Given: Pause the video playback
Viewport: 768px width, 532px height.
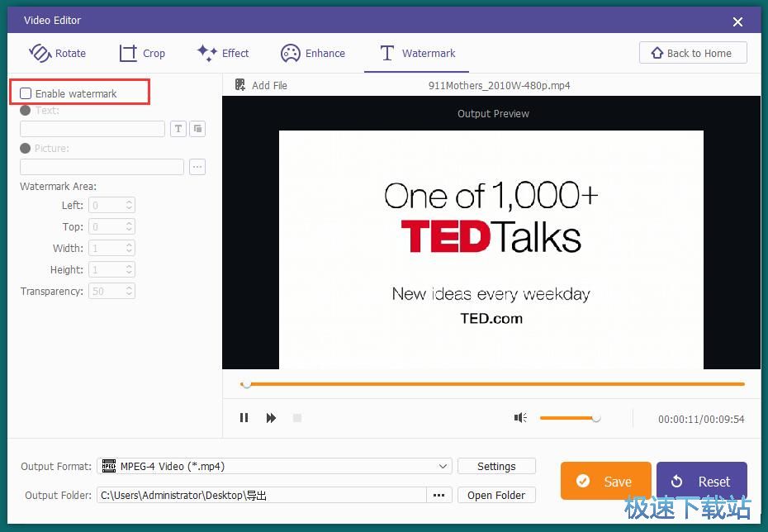Looking at the screenshot, I should [244, 418].
